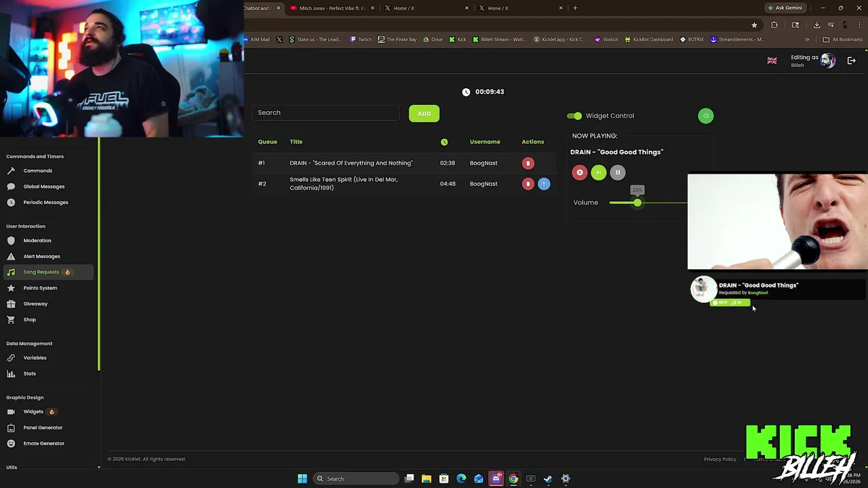Click the green power button

pos(705,116)
